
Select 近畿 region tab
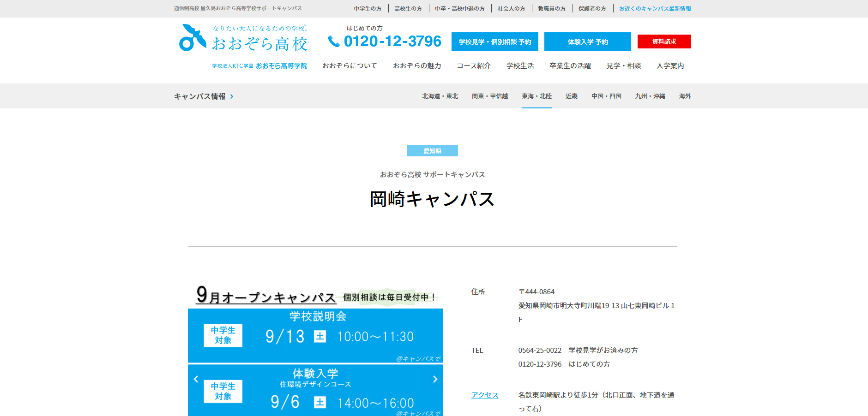coord(572,96)
